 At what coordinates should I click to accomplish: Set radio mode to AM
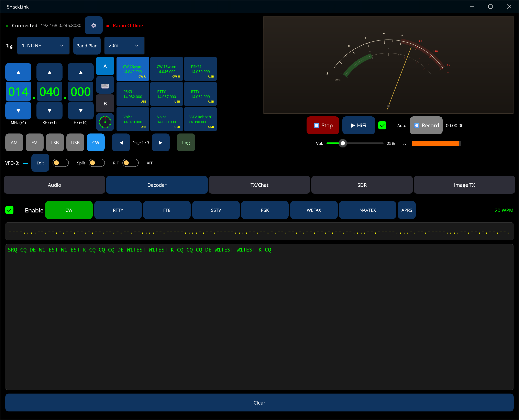14,142
